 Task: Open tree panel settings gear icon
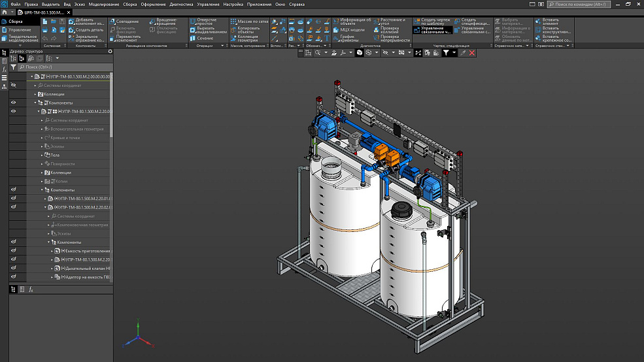pyautogui.click(x=110, y=51)
